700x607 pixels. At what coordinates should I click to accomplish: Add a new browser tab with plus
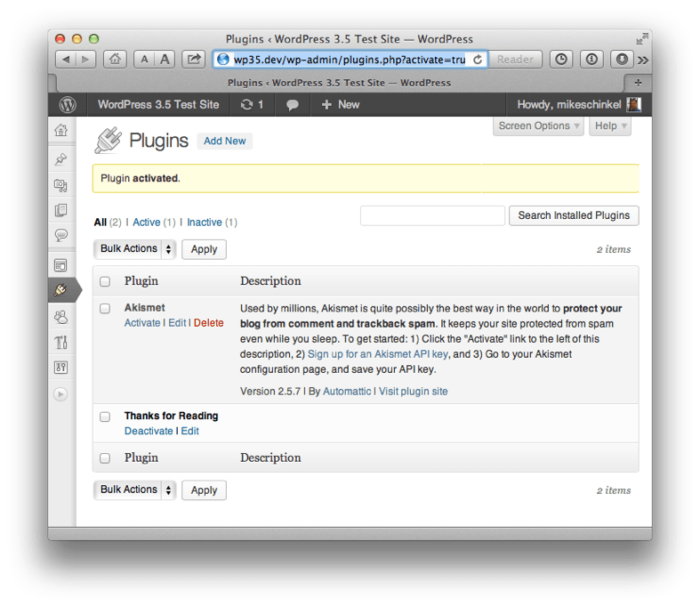[638, 83]
